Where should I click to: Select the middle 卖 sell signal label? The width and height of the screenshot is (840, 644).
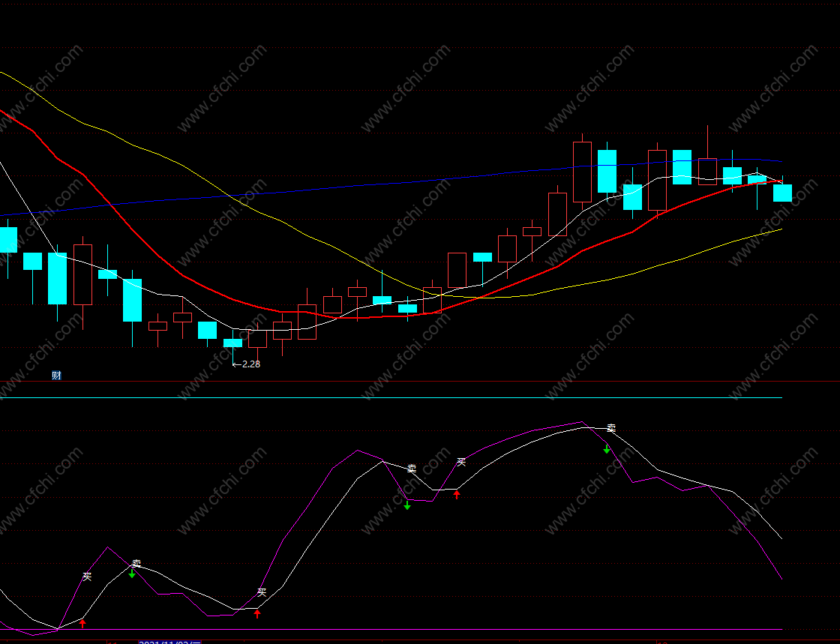point(412,469)
